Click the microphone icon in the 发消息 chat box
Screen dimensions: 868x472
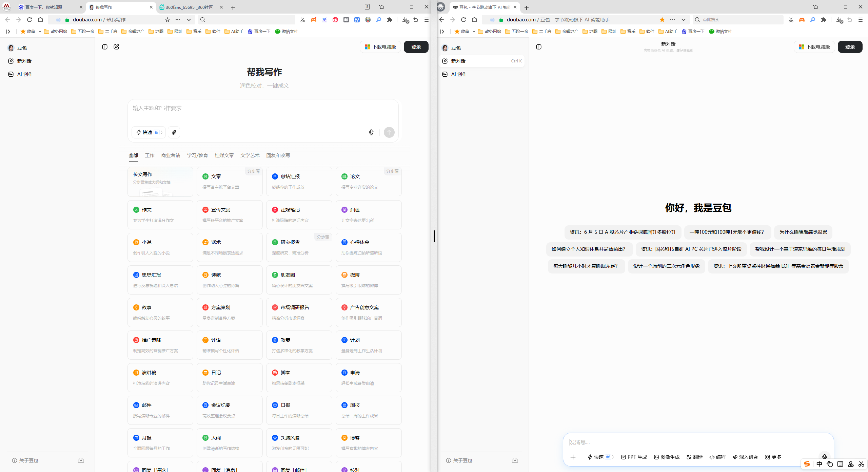point(825,457)
